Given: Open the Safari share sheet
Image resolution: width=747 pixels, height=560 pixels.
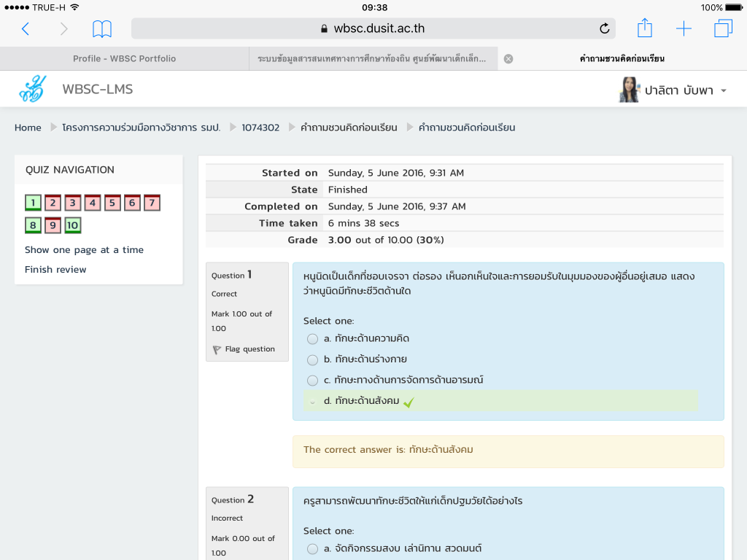Looking at the screenshot, I should coord(644,28).
